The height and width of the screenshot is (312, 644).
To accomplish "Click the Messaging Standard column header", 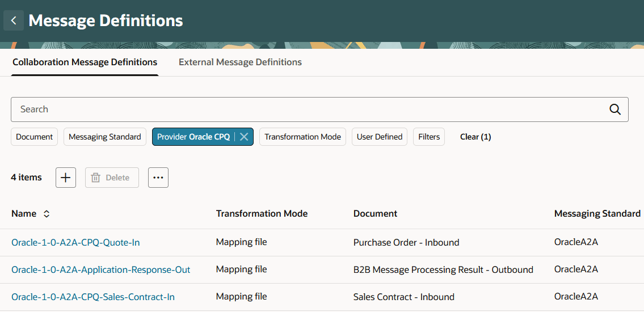I will (x=597, y=213).
